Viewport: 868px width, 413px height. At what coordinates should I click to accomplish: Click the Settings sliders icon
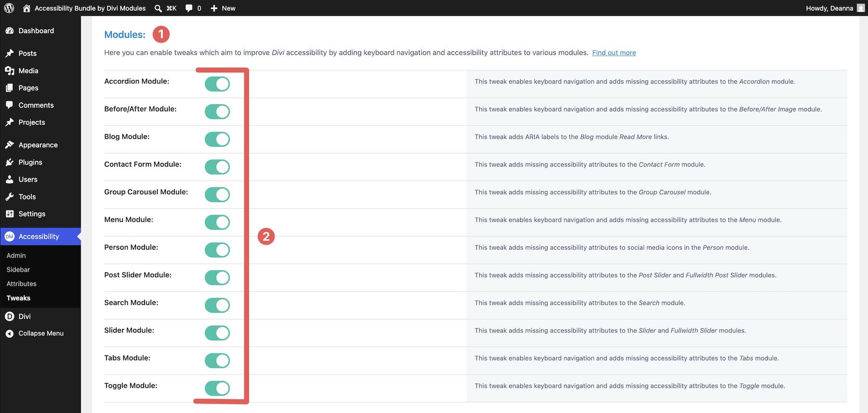point(10,214)
